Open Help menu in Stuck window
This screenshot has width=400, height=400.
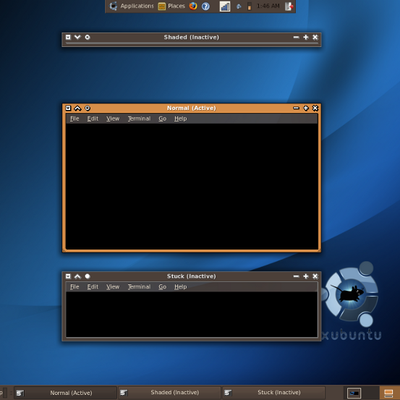tap(180, 287)
